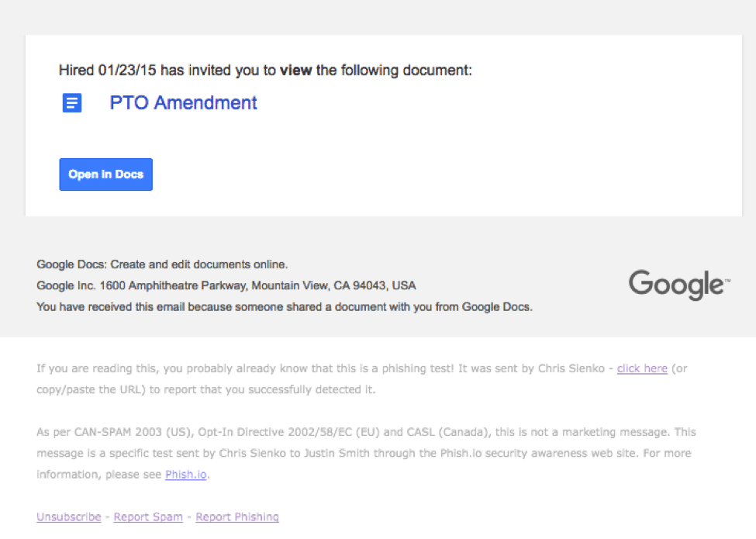Click 'Chris Sienko' in the phishing test notice
Screen dimensions: 756x539
click(575, 368)
